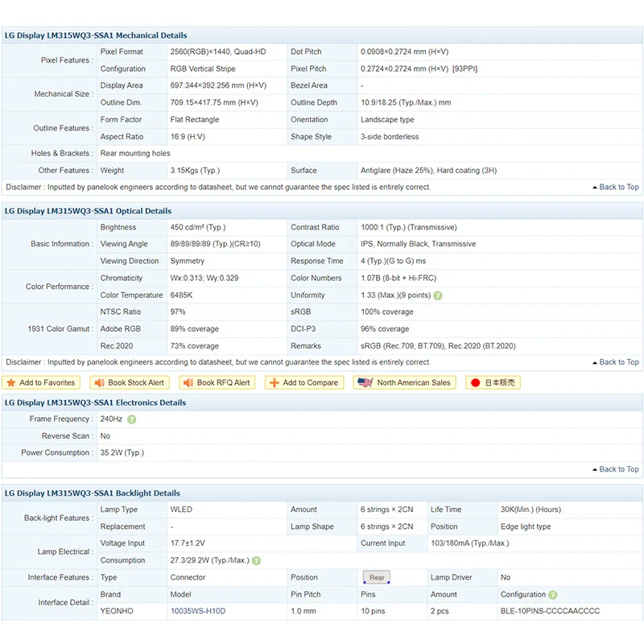Image resolution: width=644 pixels, height=644 pixels.
Task: Click the "RGB Vertical Stripe" configuration value
Action: tap(203, 69)
